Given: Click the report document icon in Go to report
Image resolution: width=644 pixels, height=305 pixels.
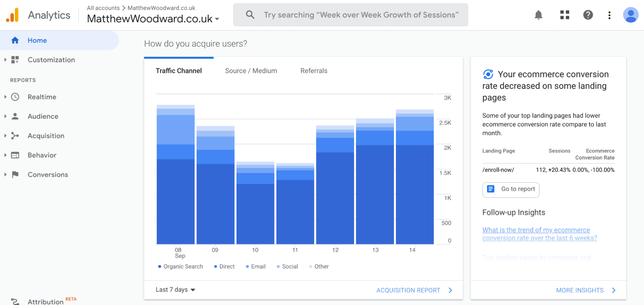Looking at the screenshot, I should click(490, 189).
